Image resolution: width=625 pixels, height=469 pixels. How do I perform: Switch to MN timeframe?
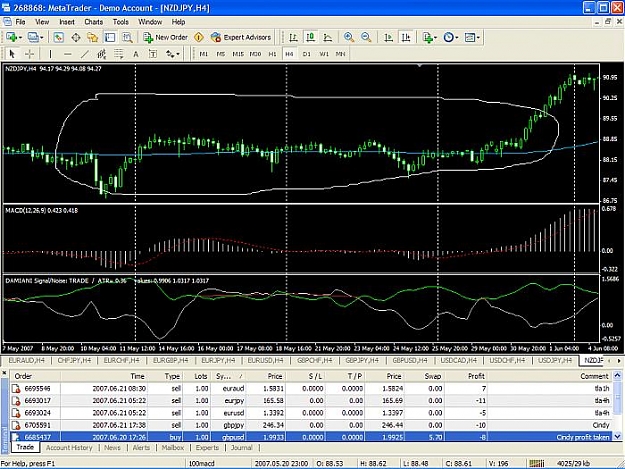[x=340, y=54]
